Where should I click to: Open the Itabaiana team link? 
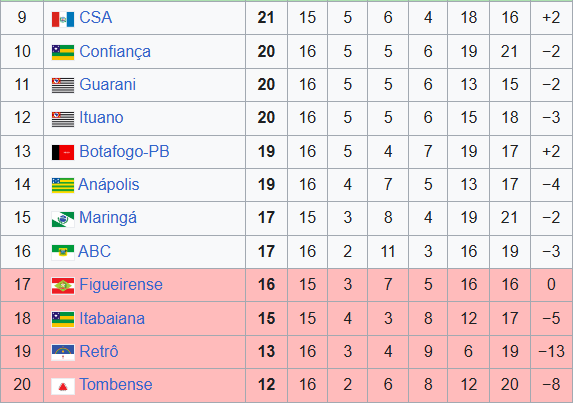[x=112, y=318]
